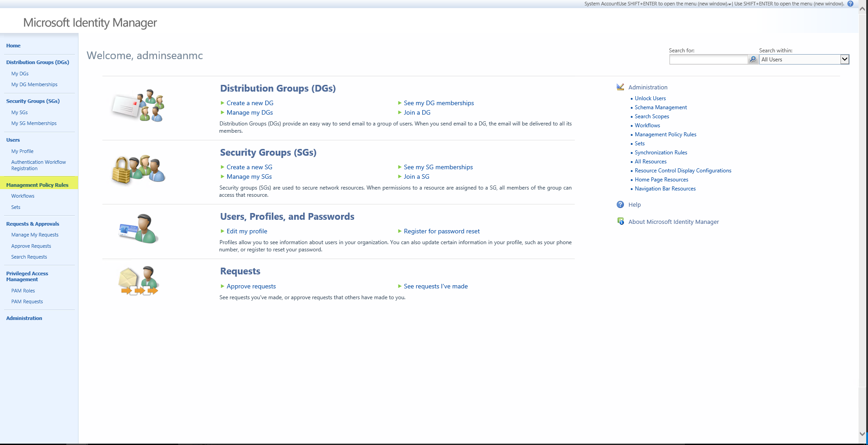Open Users section in the sidebar

13,140
